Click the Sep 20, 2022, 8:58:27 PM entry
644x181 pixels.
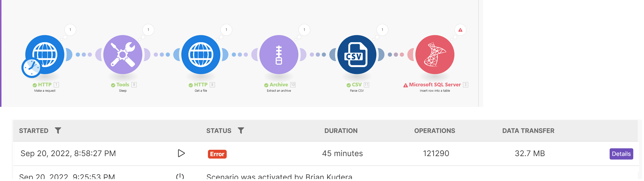[68, 153]
